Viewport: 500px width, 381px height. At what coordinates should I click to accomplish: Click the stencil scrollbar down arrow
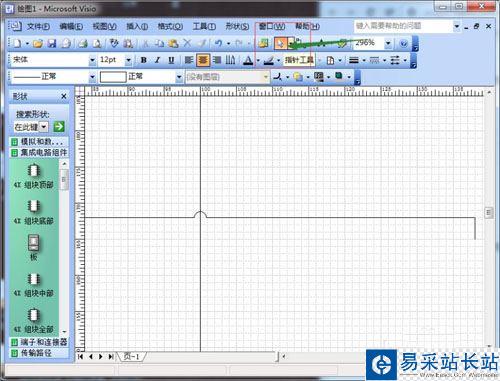[x=64, y=332]
